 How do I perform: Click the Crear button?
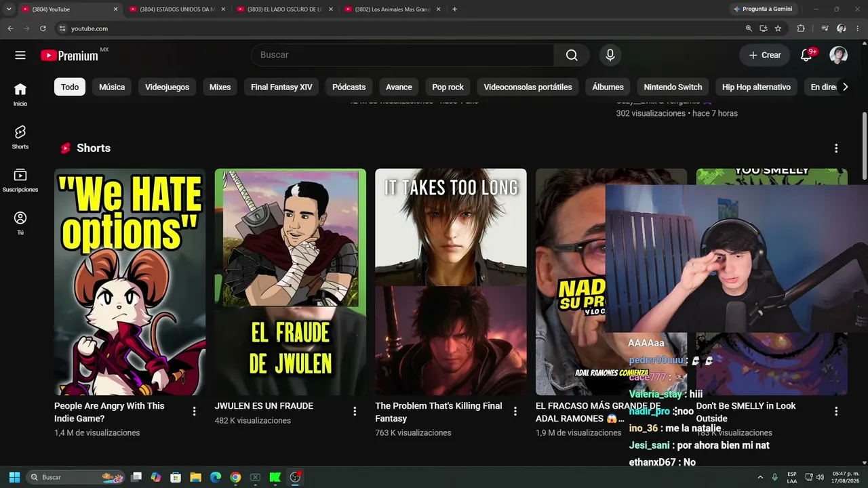tap(764, 55)
